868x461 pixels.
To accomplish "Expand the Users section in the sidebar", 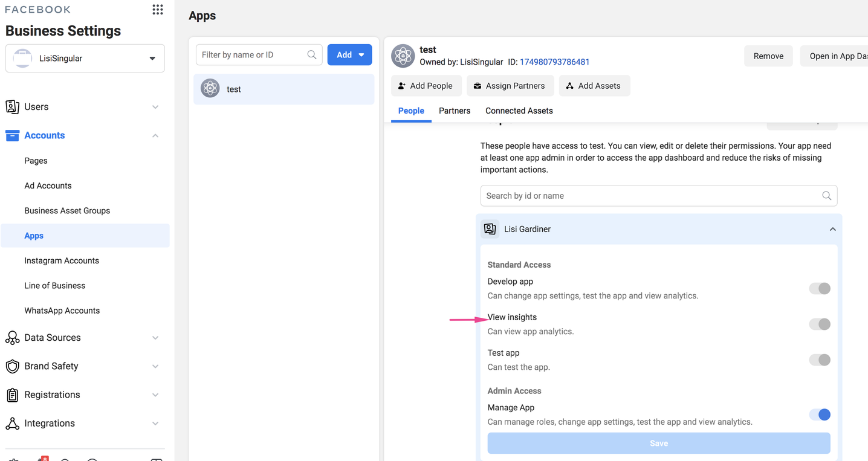I will tap(85, 107).
